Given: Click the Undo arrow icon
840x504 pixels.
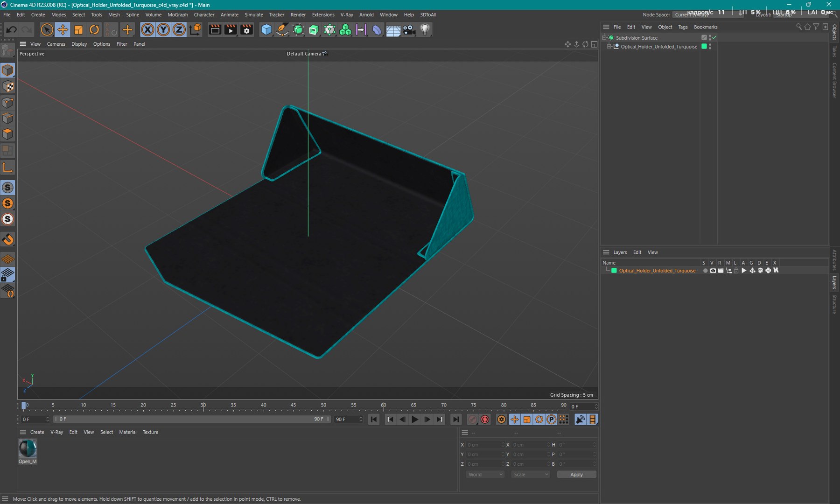Looking at the screenshot, I should coord(12,30).
